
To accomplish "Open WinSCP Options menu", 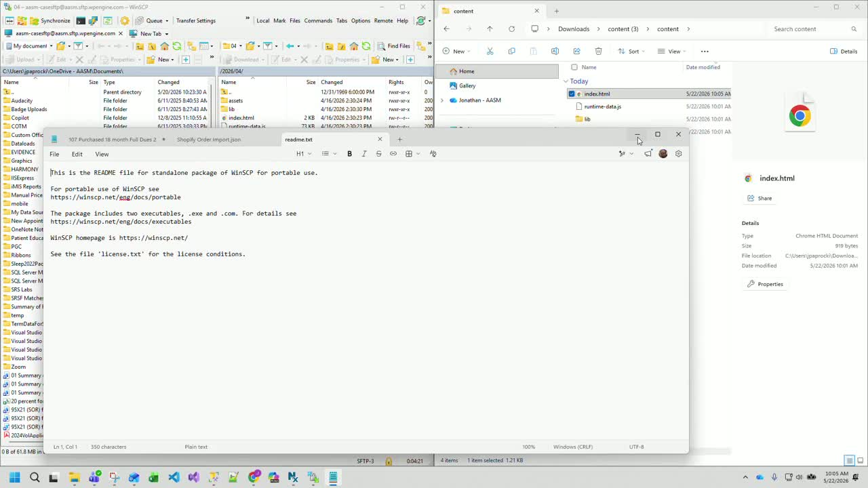I will click(x=361, y=20).
